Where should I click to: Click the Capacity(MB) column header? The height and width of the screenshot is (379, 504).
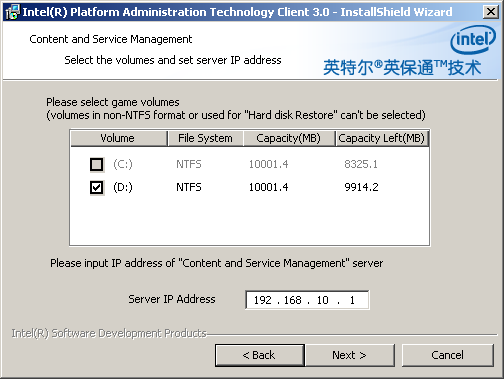[289, 138]
